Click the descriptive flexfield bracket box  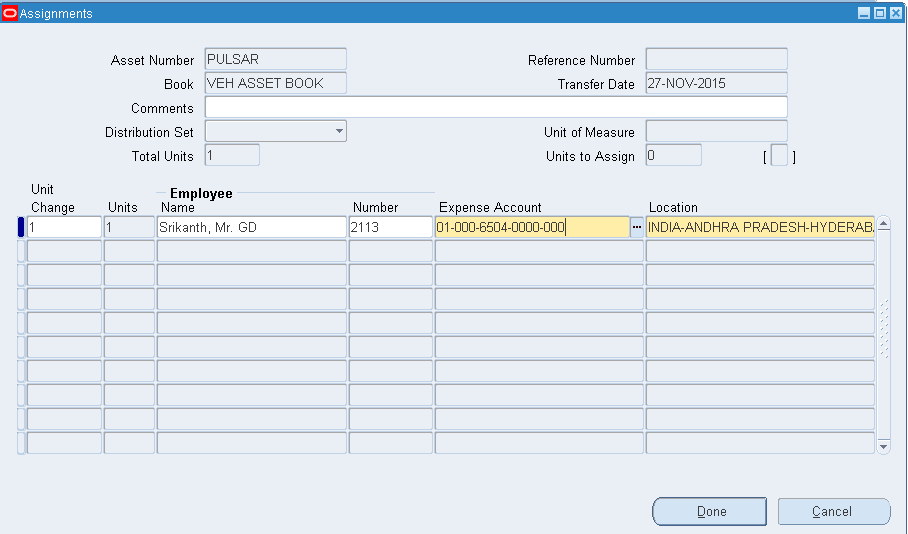click(x=779, y=156)
